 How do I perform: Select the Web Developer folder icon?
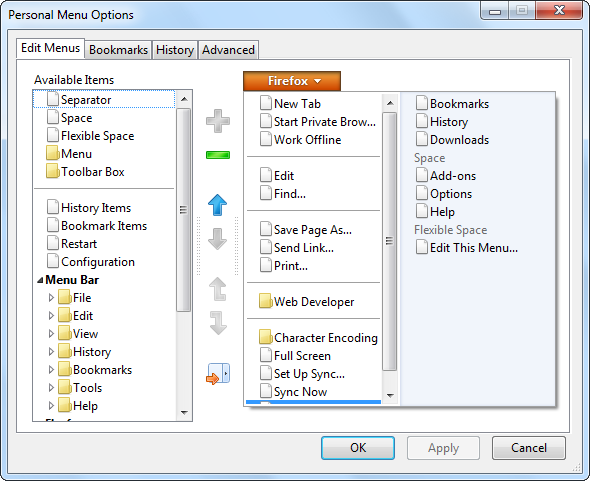click(266, 301)
